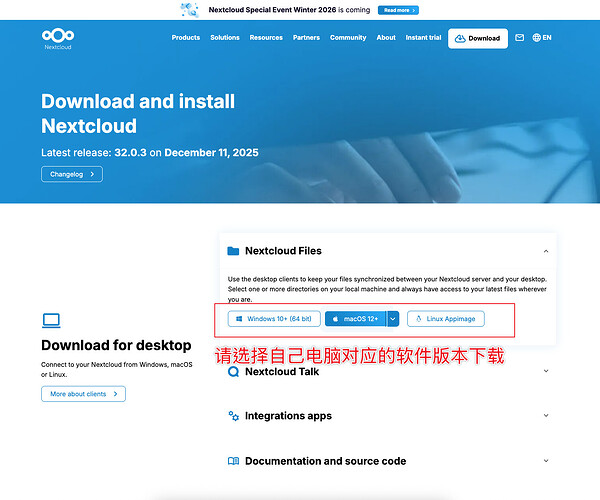Screen dimensions: 600x500
Task: Download the Windows 10+ (64 bit) client
Action: [x=274, y=319]
